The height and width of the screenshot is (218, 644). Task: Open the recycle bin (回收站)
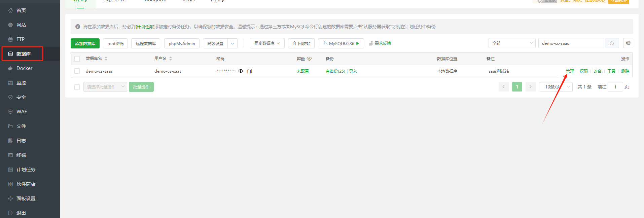coord(301,43)
